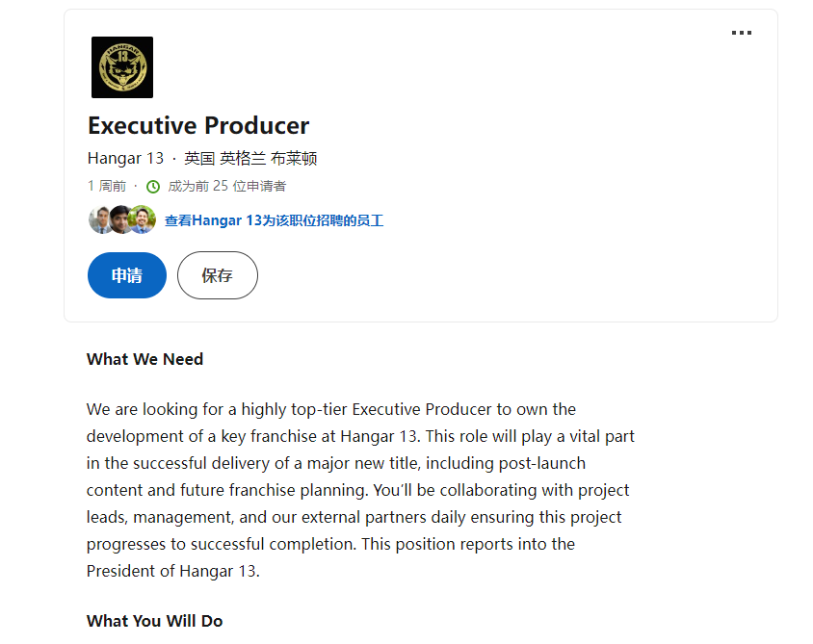
Task: Click the 1 周前 posting time
Action: coord(106,187)
